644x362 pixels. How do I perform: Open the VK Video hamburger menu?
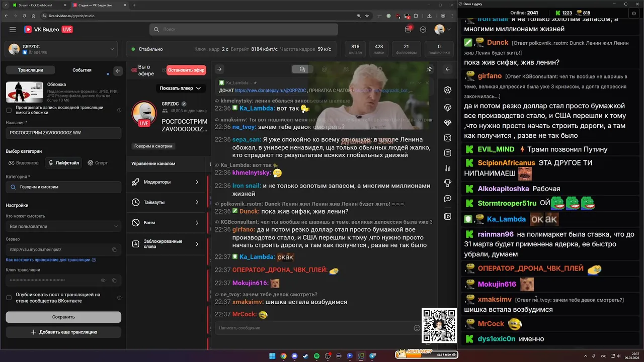pos(13,30)
